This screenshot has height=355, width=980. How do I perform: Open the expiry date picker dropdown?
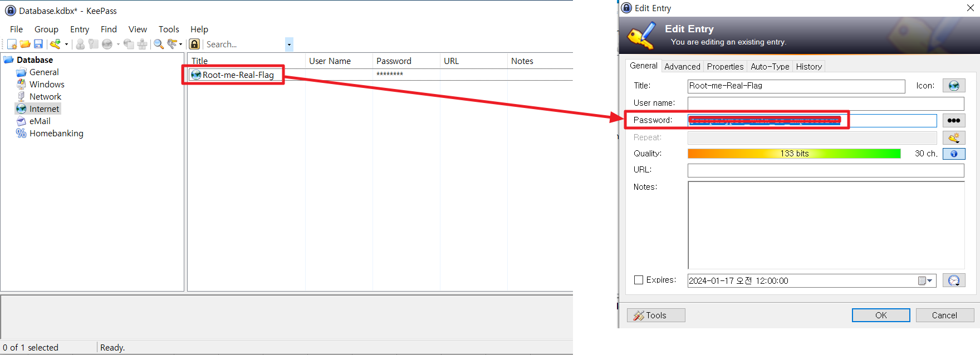tap(925, 281)
